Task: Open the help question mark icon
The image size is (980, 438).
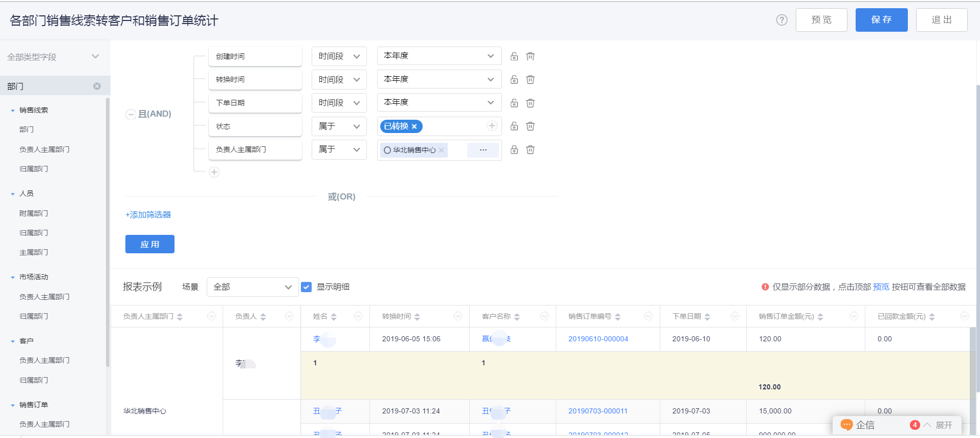Action: click(781, 20)
